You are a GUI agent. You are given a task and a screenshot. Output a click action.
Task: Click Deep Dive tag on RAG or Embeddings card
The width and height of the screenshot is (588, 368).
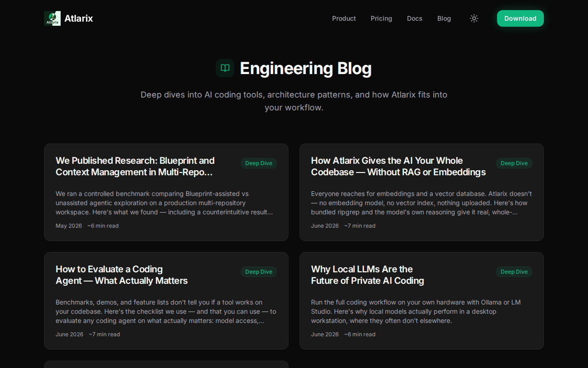click(514, 163)
